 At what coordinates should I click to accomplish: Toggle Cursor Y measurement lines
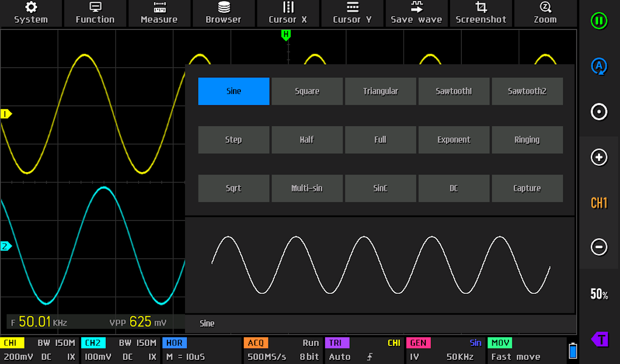pos(352,13)
